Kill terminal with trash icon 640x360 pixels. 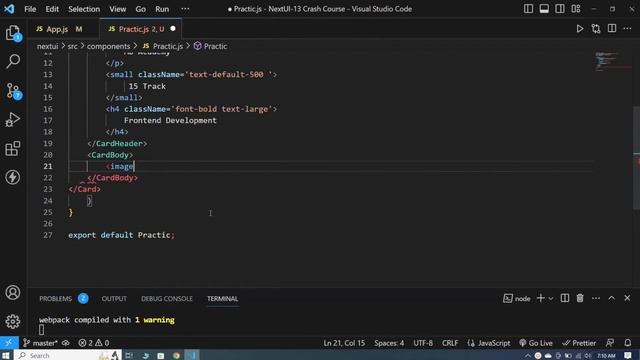580,298
